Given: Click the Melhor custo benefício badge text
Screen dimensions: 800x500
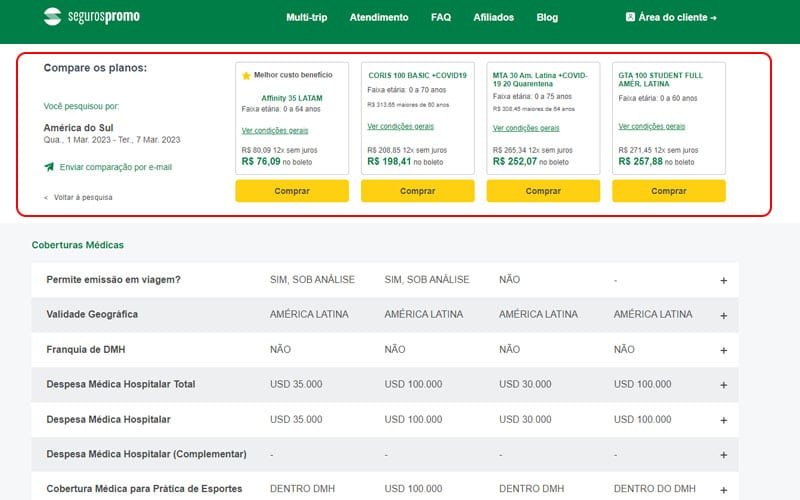Looking at the screenshot, I should (293, 75).
